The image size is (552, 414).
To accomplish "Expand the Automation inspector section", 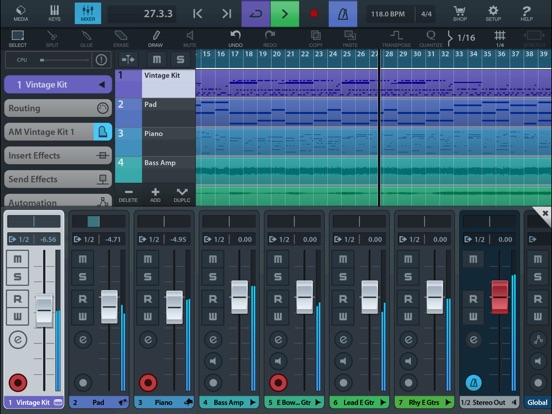I will pos(58,201).
